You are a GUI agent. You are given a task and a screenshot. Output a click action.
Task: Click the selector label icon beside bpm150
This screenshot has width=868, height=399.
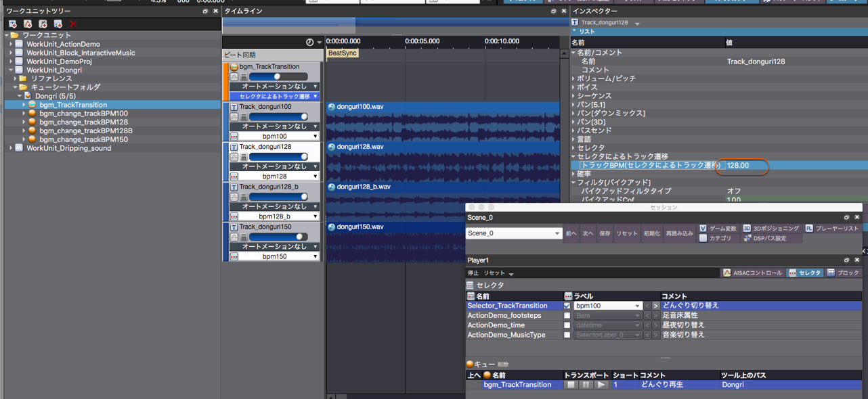tap(234, 256)
